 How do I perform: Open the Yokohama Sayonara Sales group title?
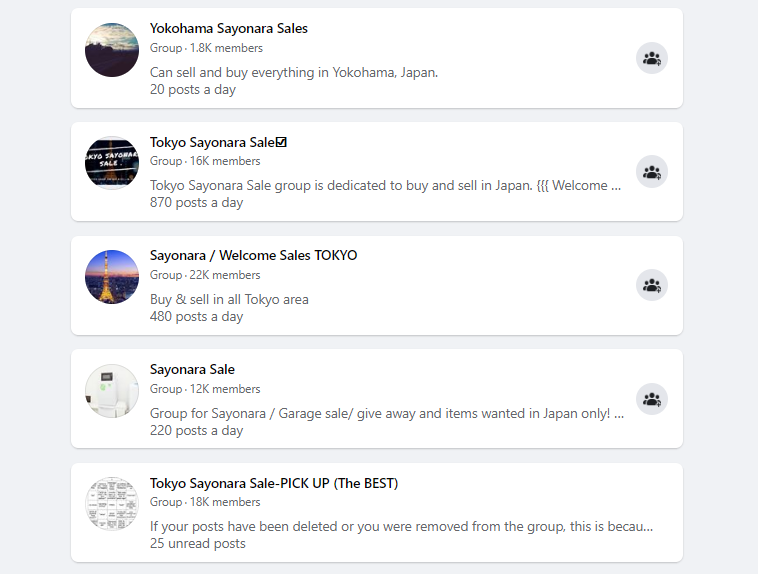(229, 29)
